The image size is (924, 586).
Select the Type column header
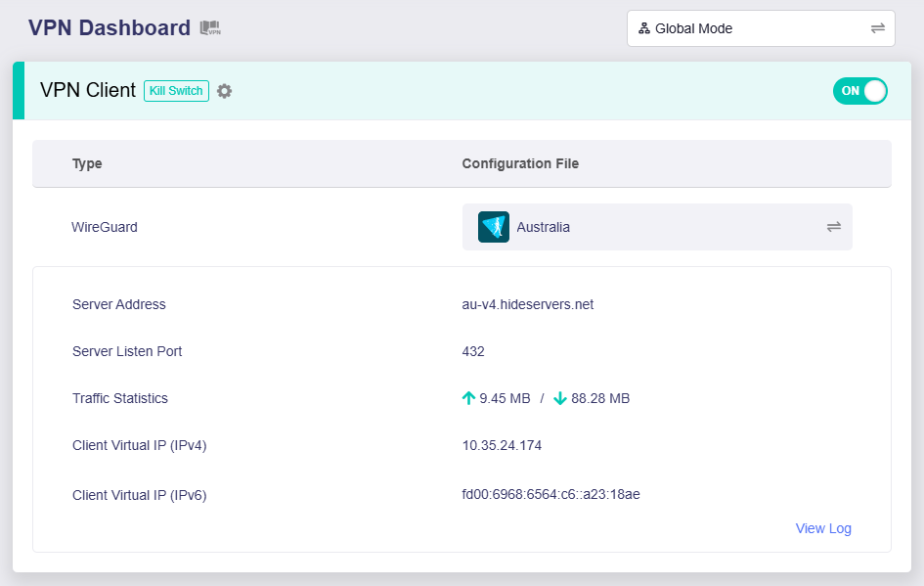(87, 163)
